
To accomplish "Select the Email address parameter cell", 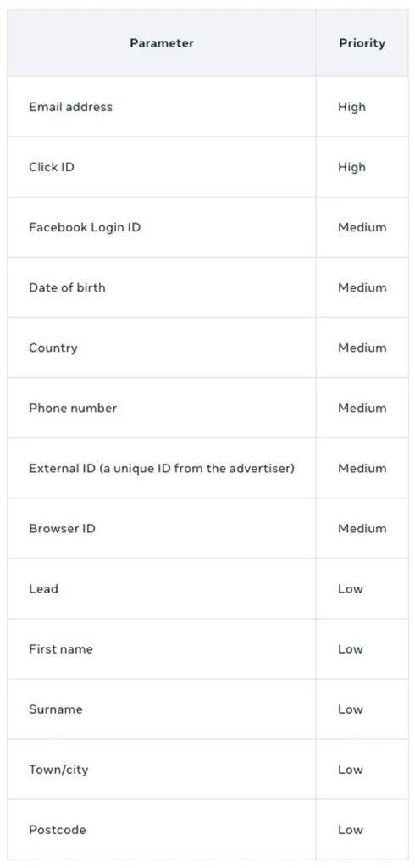I will point(162,107).
